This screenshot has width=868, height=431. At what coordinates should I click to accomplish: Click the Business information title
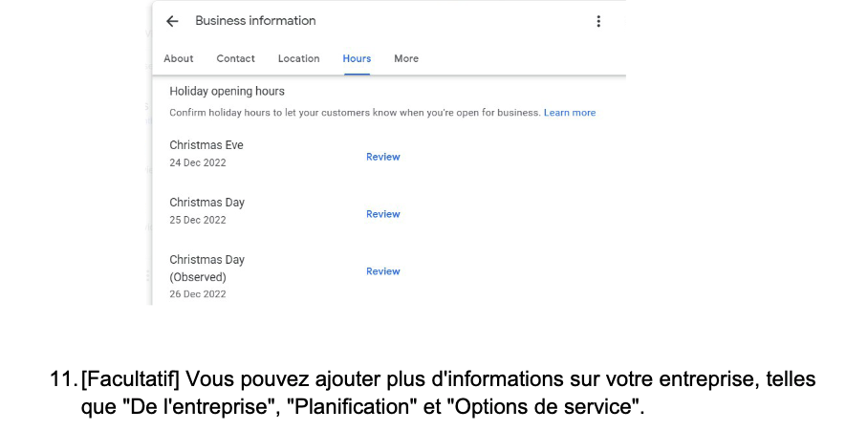(255, 21)
